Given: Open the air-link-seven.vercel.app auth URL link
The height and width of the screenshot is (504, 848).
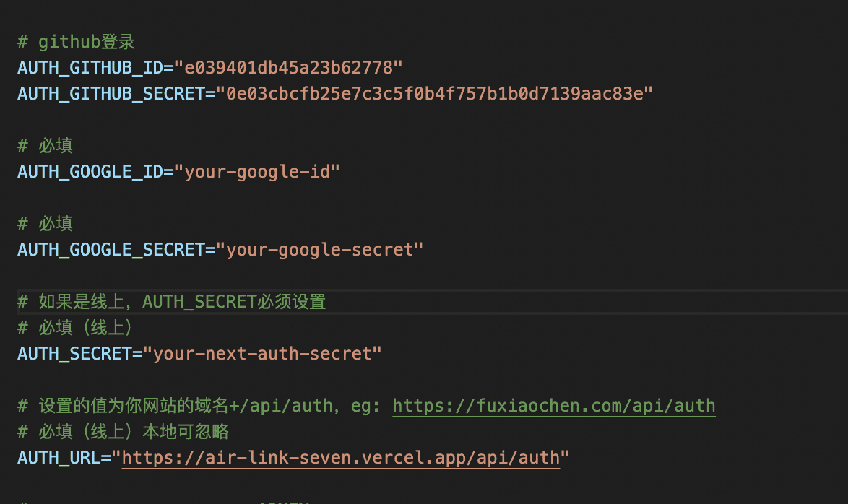Looking at the screenshot, I should click(x=340, y=457).
